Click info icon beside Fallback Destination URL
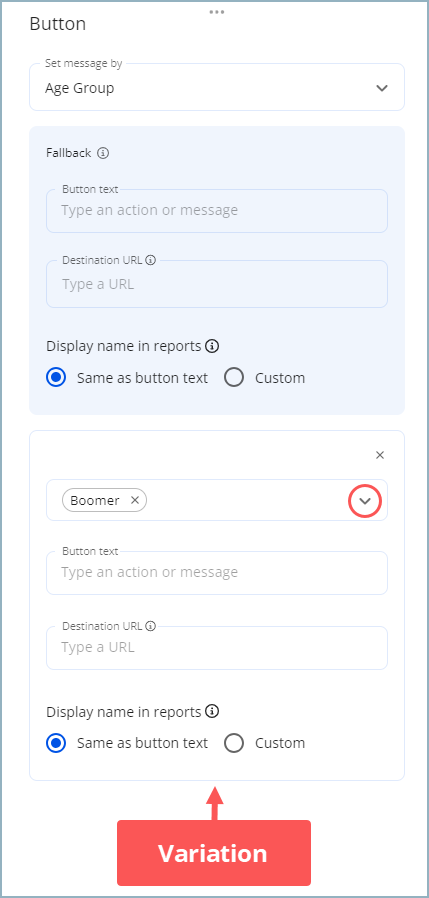 pos(151,260)
